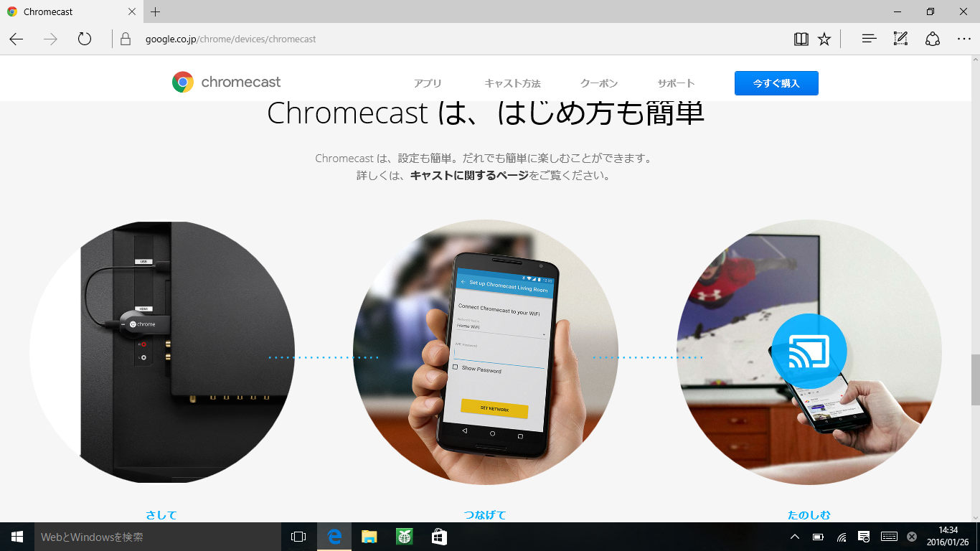The height and width of the screenshot is (551, 980).
Task: Make a Web Note icon
Action: pos(900,39)
